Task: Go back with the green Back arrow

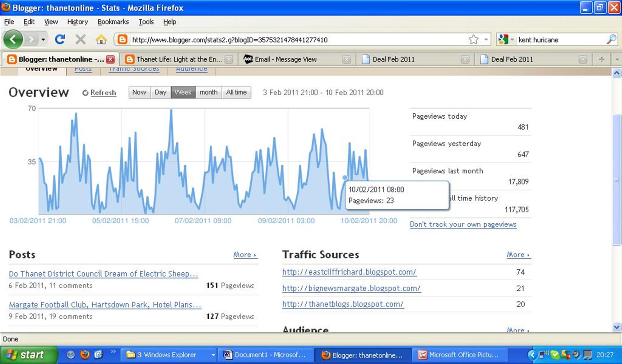Action: click(13, 39)
